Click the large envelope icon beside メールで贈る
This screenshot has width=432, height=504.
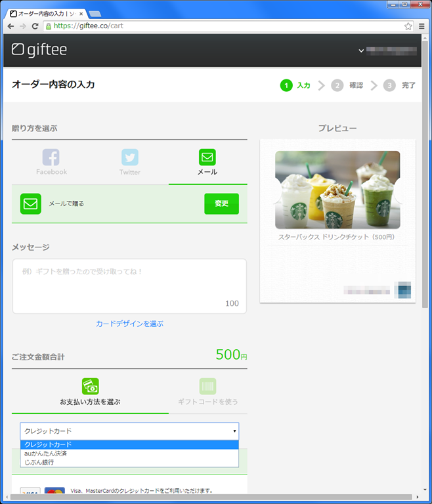pos(31,204)
